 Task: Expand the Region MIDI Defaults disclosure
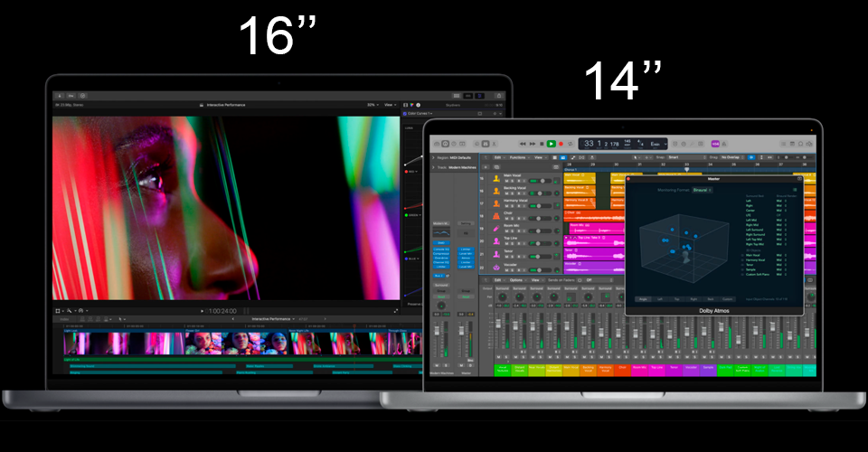coord(433,157)
